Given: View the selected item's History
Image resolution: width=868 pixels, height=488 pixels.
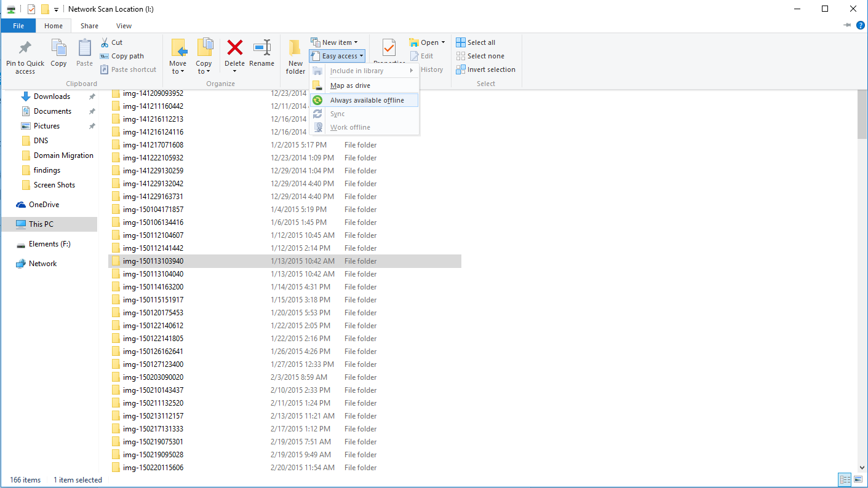Looking at the screenshot, I should tap(431, 69).
